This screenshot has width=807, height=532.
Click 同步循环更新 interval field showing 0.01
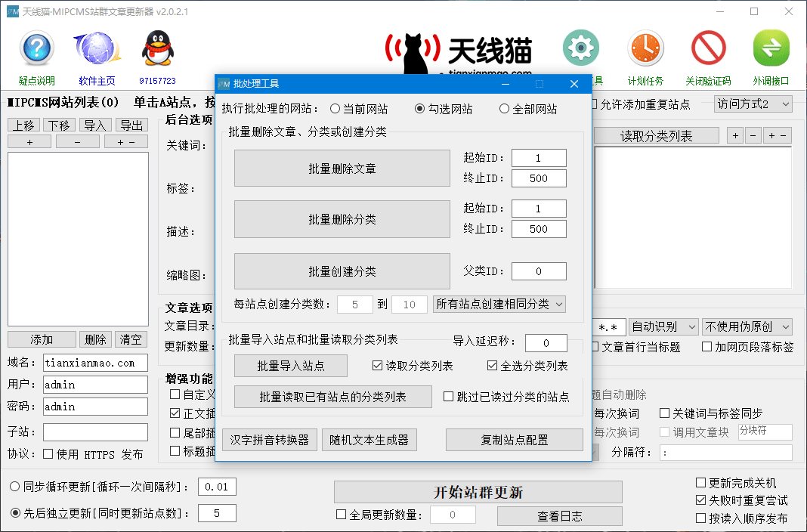[x=217, y=487]
